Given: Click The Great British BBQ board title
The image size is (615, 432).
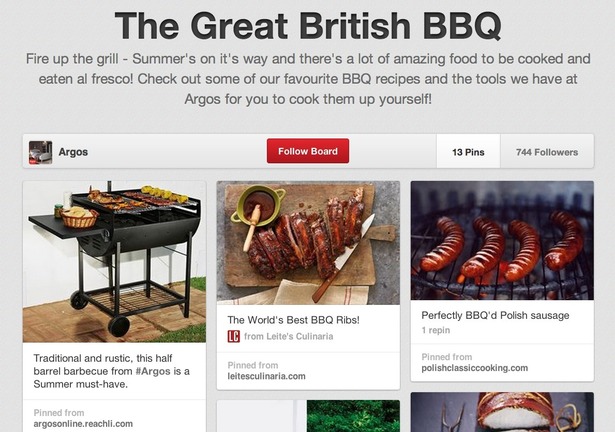Looking at the screenshot, I should pos(308,26).
